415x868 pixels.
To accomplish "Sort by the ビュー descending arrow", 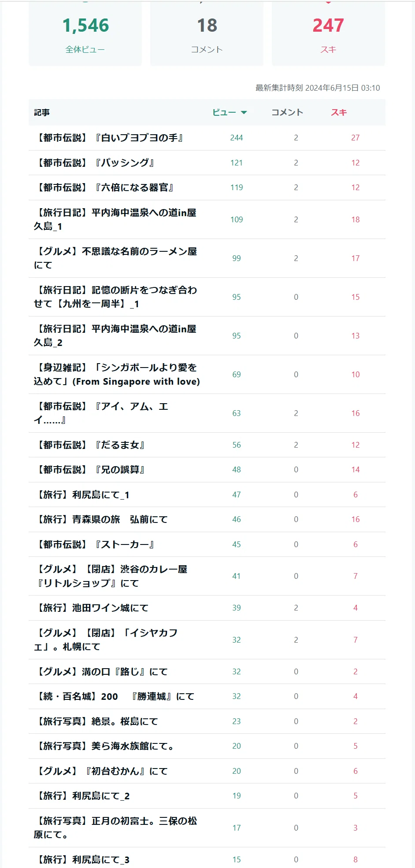I will coord(244,113).
